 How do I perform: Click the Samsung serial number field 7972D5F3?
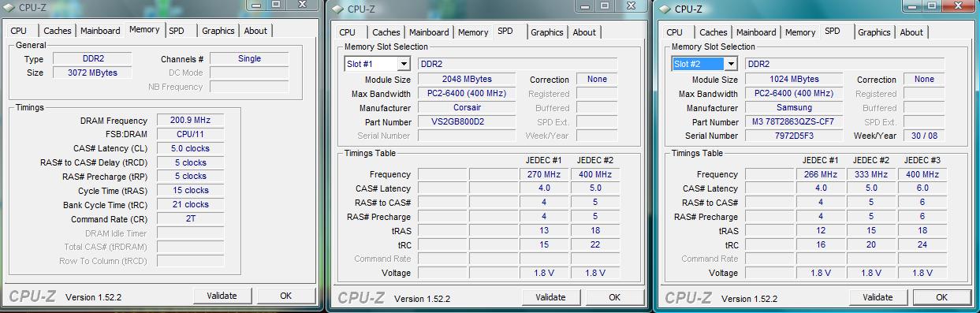794,136
